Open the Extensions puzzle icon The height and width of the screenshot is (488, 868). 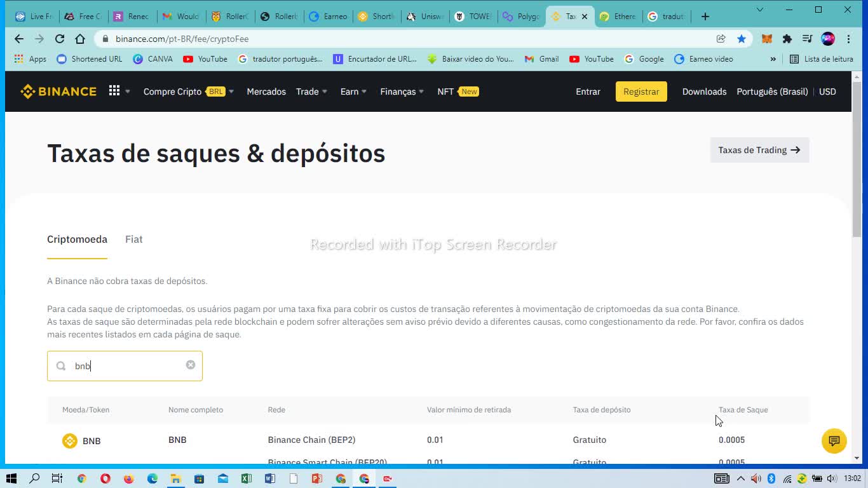[x=787, y=39]
